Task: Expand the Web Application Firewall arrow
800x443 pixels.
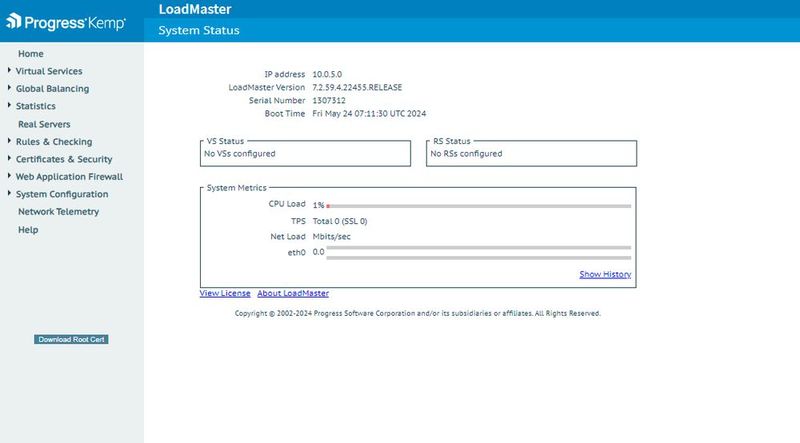Action: pos(9,176)
